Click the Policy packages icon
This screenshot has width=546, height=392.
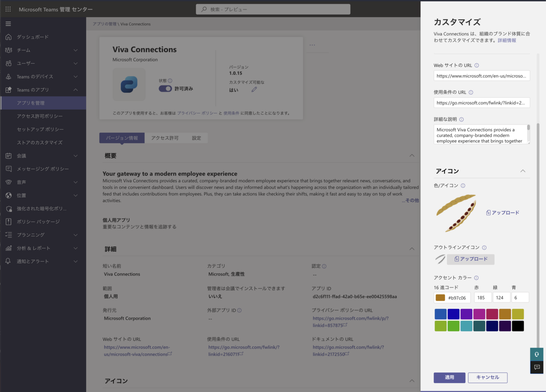click(8, 221)
